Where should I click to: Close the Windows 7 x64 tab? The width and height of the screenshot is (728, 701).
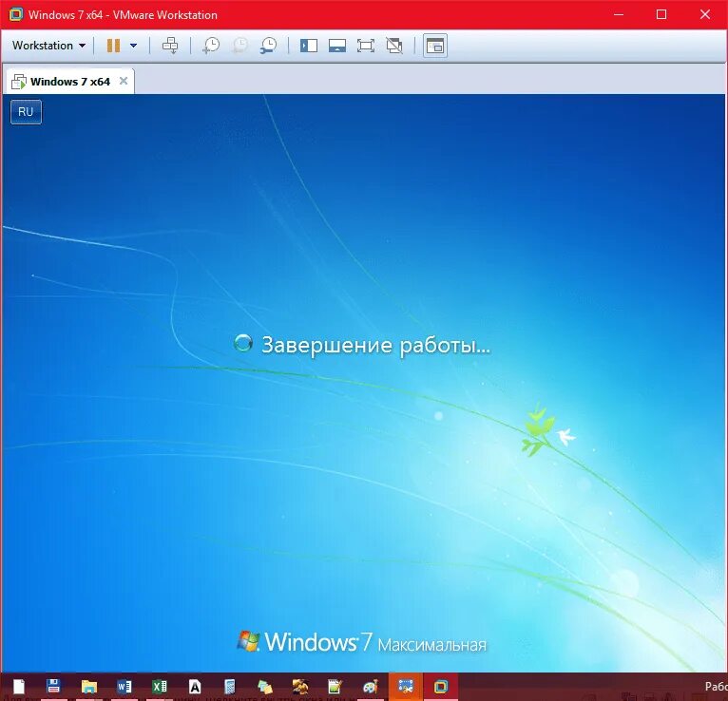[124, 81]
